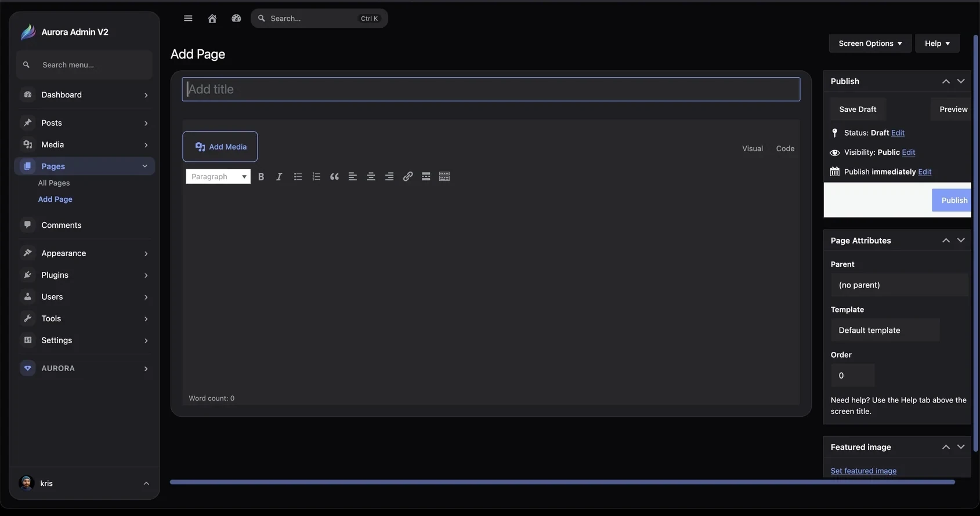980x516 pixels.
Task: Insert Read More tag
Action: click(x=426, y=177)
